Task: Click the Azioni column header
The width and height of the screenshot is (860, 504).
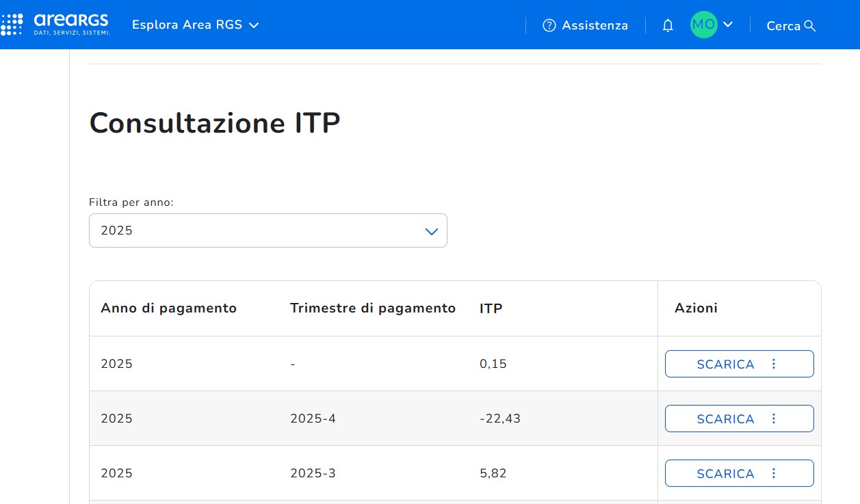Action: pyautogui.click(x=696, y=308)
